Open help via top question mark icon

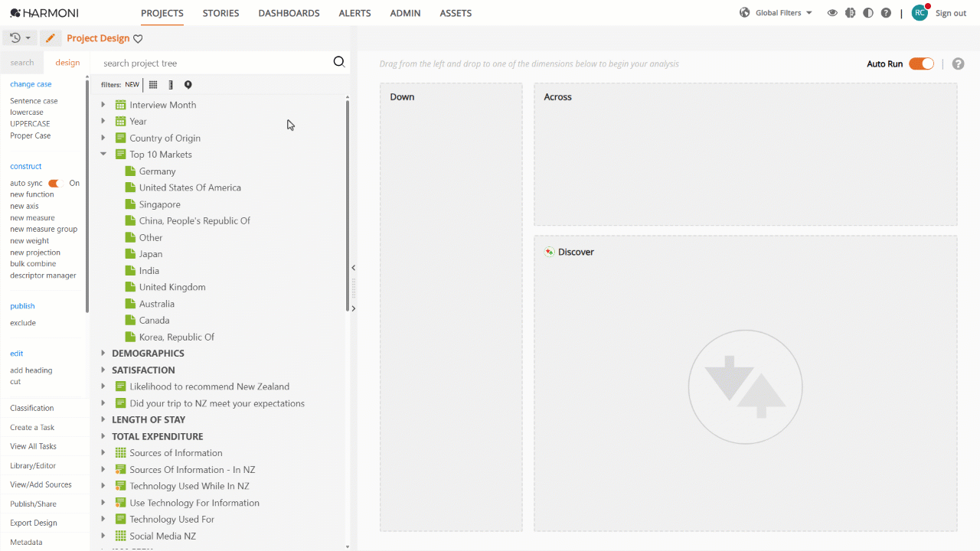(x=886, y=13)
